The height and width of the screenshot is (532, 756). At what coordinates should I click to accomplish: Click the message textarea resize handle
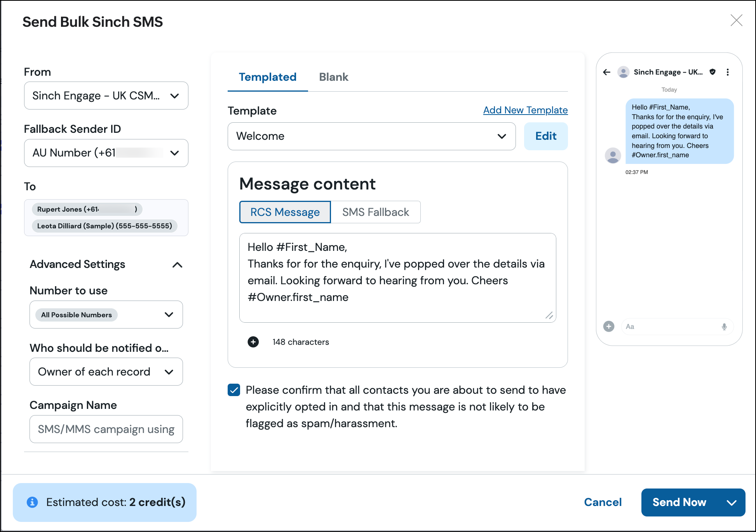(x=549, y=315)
